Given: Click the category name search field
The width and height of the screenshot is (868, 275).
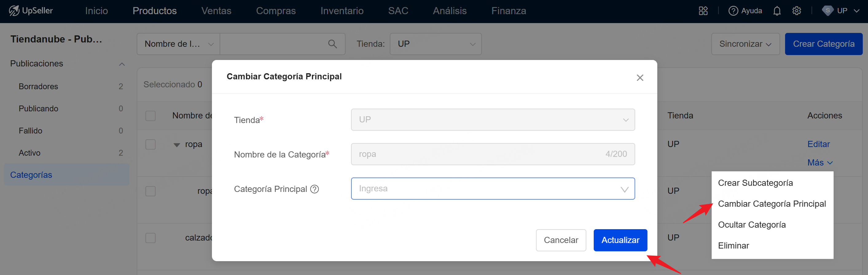Looking at the screenshot, I should click(x=273, y=44).
